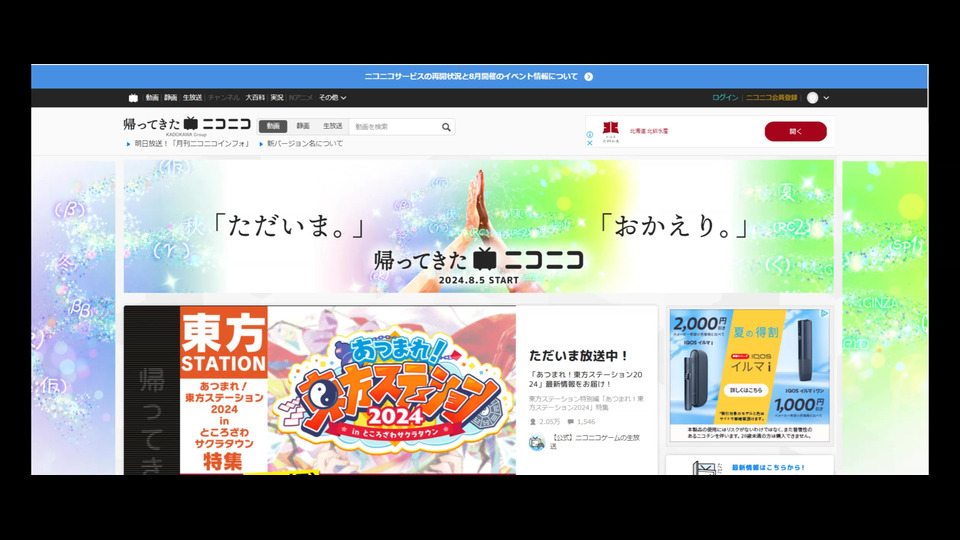Click the gray 東方ステーション特別編 description text
The image size is (960, 540).
586,403
